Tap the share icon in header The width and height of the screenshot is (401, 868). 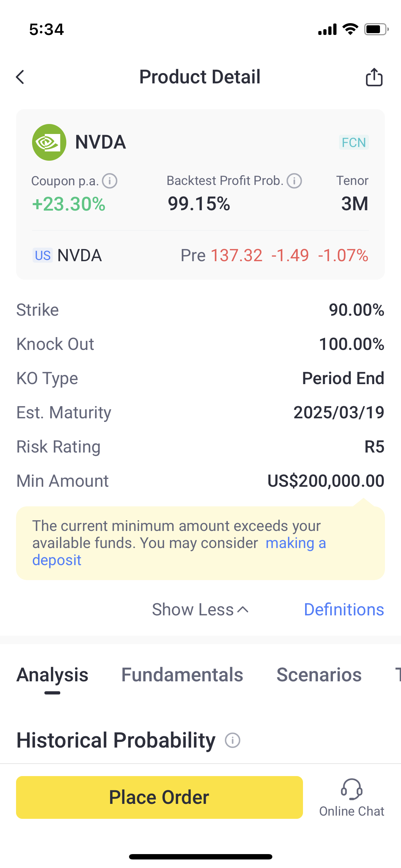374,77
